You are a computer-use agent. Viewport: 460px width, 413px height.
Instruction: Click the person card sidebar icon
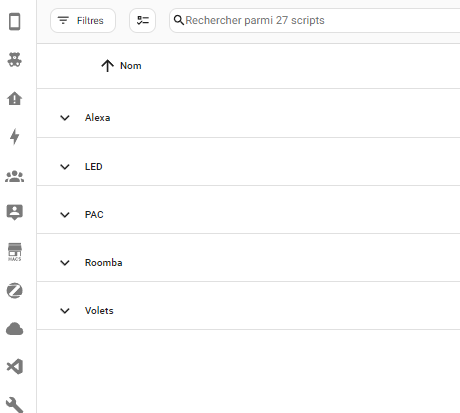click(15, 212)
